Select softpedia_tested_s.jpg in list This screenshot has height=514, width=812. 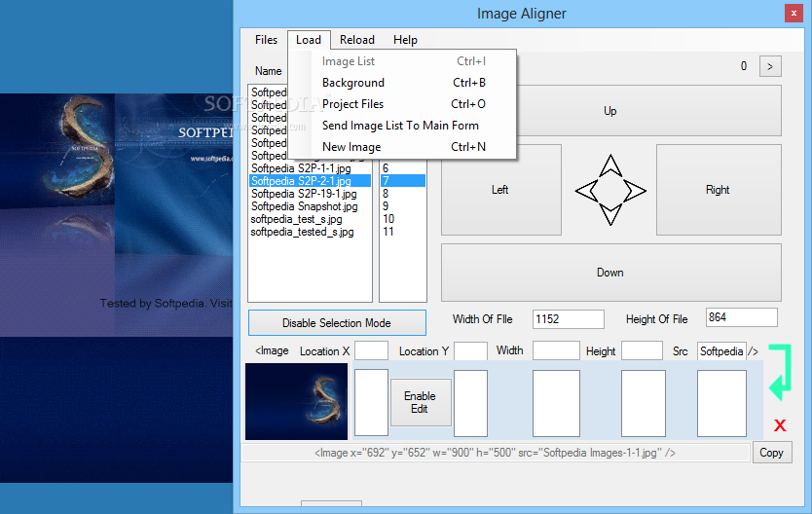coord(310,232)
